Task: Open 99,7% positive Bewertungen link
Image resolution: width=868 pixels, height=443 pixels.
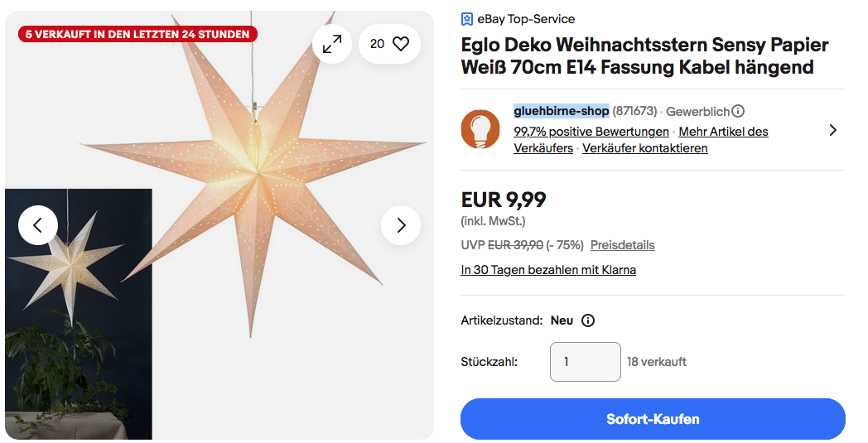Action: (591, 132)
